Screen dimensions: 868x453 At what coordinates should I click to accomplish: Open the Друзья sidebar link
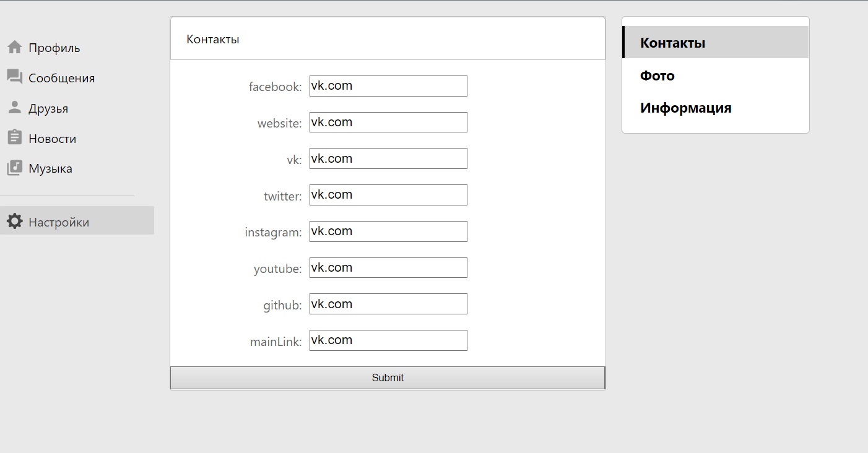(48, 108)
